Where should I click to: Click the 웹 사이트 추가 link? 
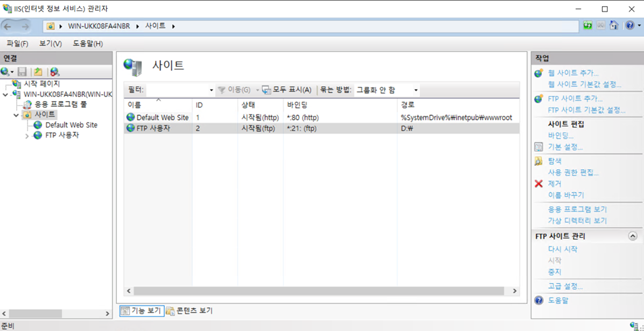click(572, 73)
